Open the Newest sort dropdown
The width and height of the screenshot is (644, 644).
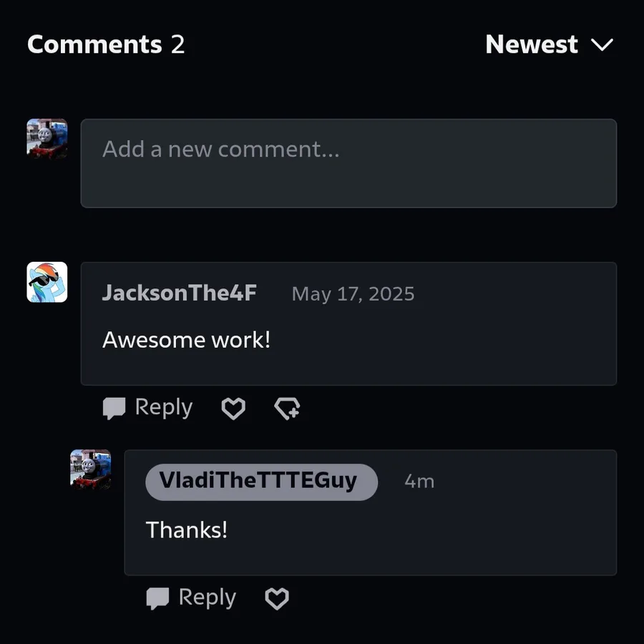[x=549, y=44]
